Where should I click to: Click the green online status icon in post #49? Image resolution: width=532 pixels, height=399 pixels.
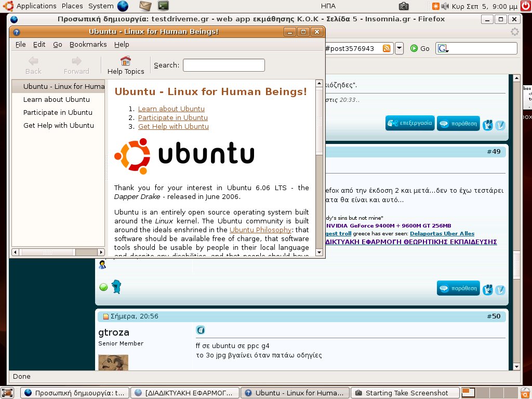tap(103, 287)
